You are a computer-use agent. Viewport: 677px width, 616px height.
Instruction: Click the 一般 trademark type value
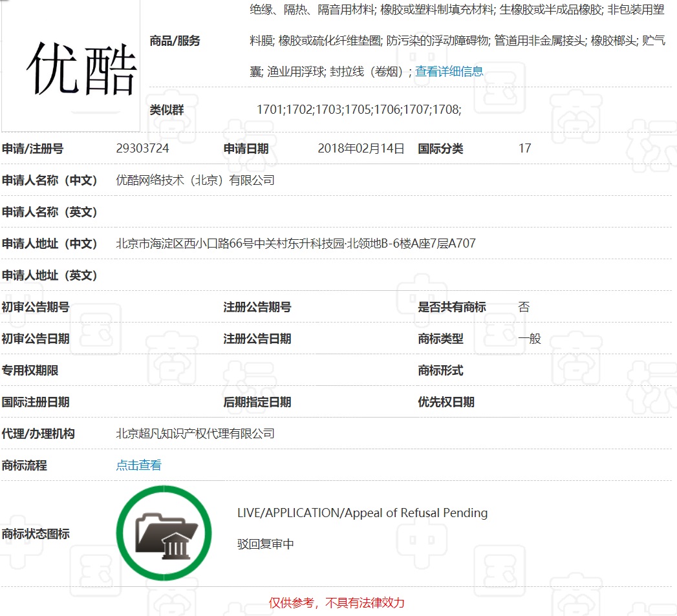coord(530,339)
